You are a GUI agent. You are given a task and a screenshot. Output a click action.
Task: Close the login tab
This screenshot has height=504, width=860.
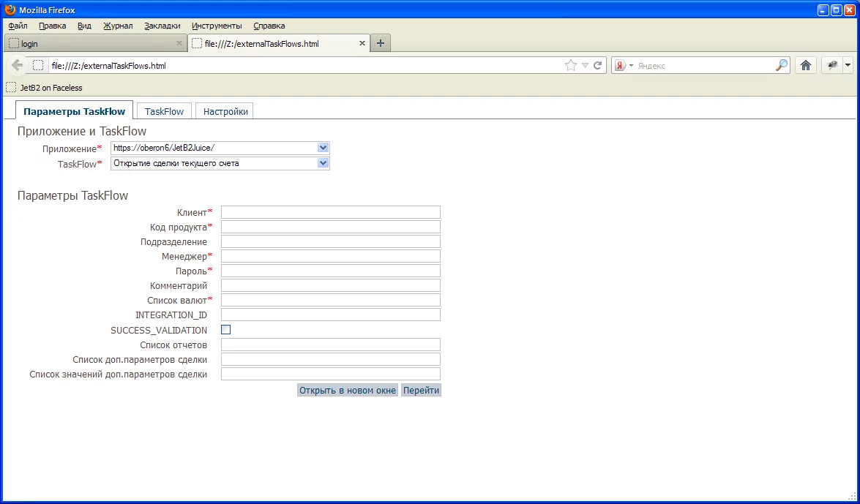pyautogui.click(x=179, y=43)
